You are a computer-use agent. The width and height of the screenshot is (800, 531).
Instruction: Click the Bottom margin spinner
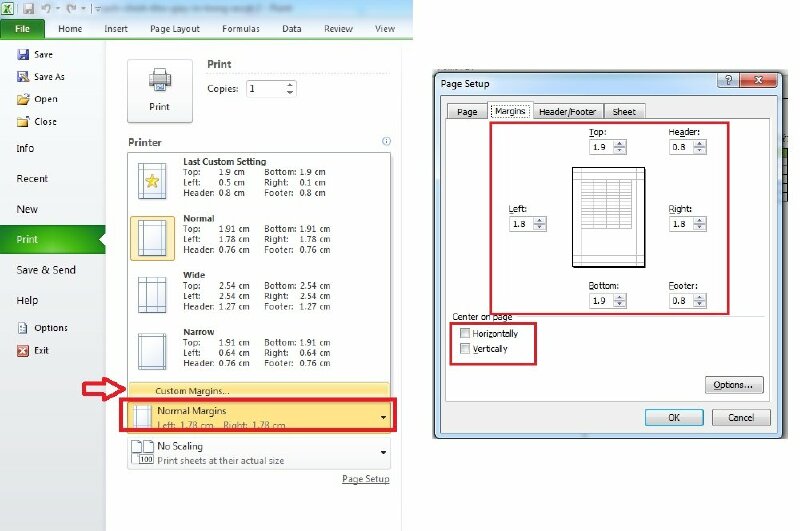coord(620,301)
